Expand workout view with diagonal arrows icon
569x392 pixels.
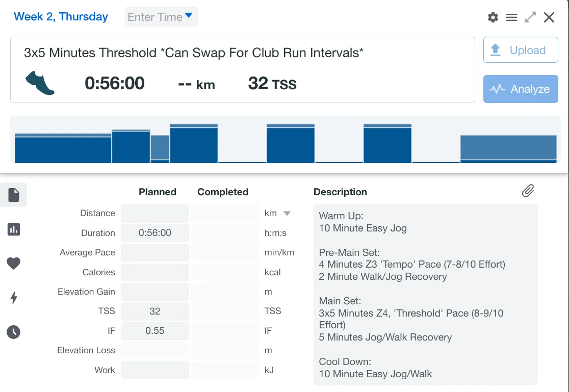pyautogui.click(x=530, y=17)
